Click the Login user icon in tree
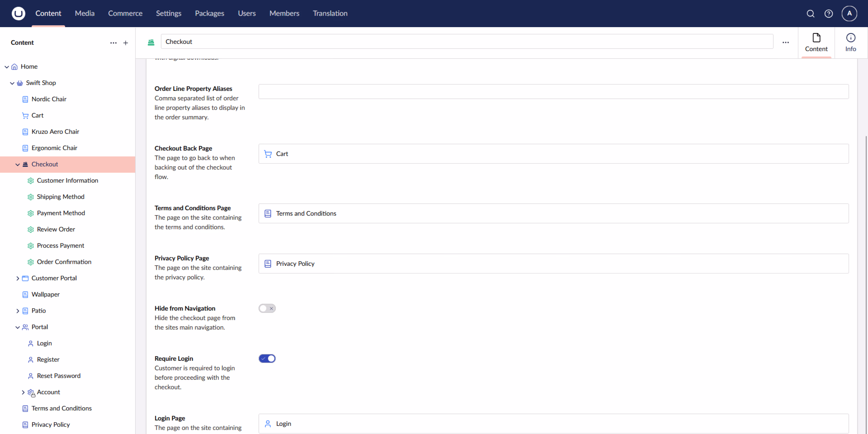Screen dimensions: 868x434 tap(31, 343)
